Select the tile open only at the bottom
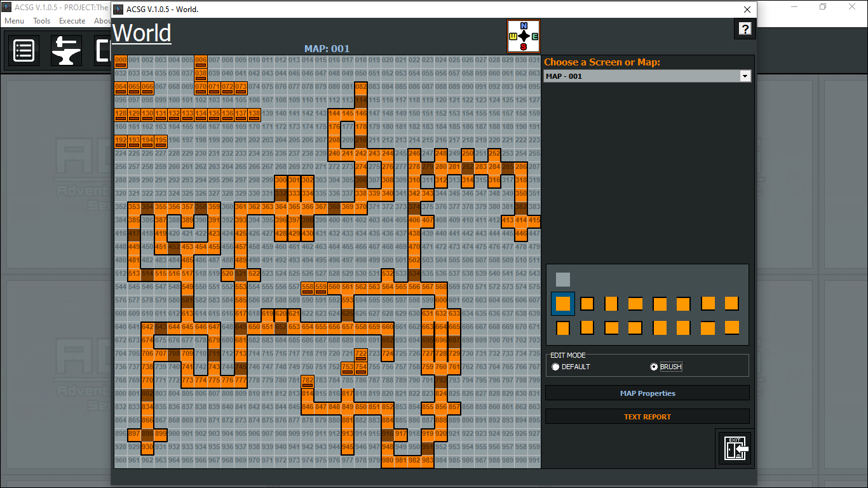This screenshot has width=868, height=488. [563, 328]
